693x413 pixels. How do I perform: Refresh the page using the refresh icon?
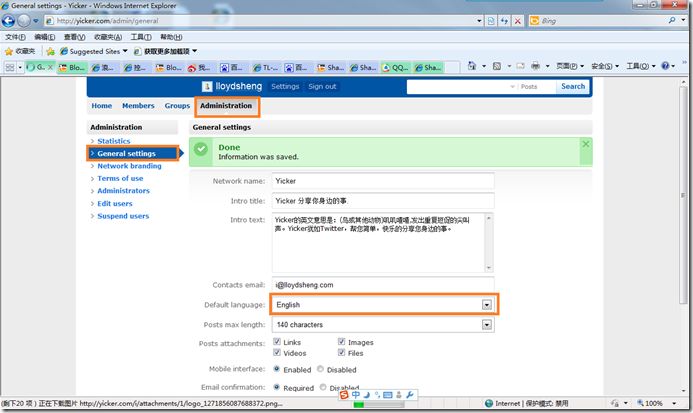pyautogui.click(x=504, y=21)
